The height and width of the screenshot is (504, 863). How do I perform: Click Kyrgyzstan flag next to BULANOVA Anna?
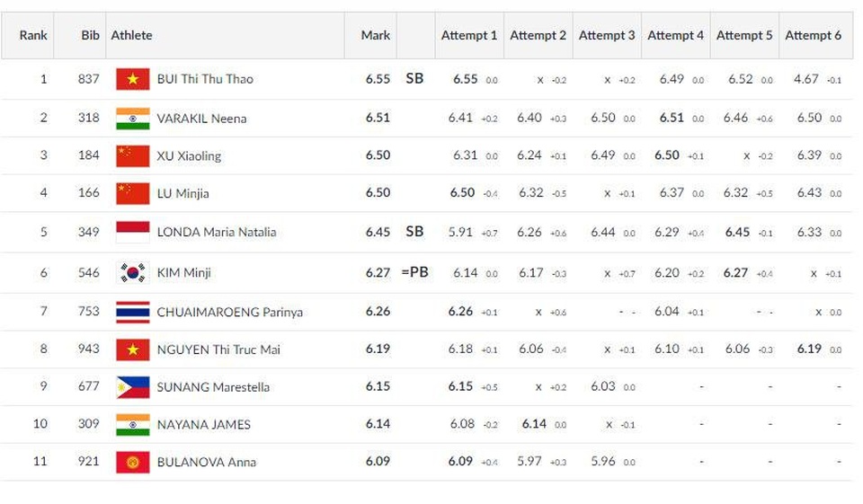click(x=133, y=462)
